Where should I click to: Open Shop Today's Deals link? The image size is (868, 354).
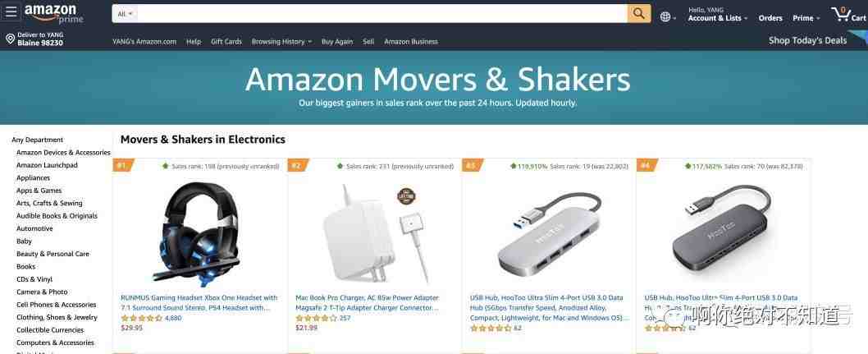coord(807,40)
